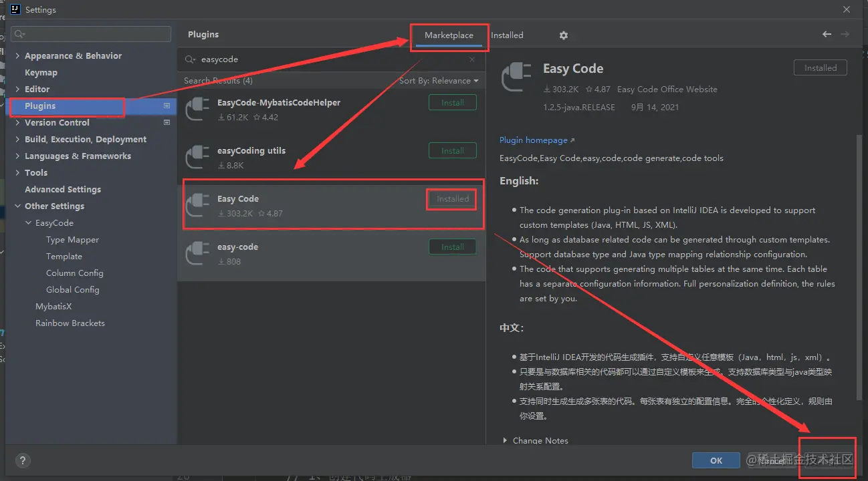Open Advanced Settings page
This screenshot has height=481, width=868.
coord(63,190)
